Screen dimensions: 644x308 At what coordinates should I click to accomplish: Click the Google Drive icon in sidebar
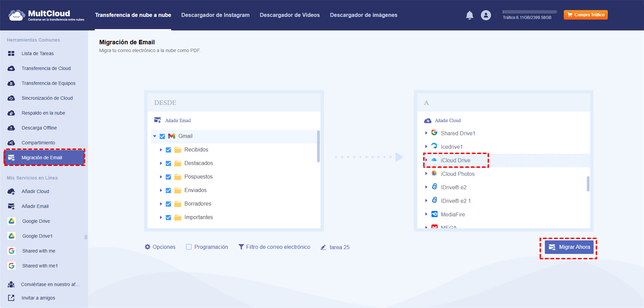[x=11, y=221]
